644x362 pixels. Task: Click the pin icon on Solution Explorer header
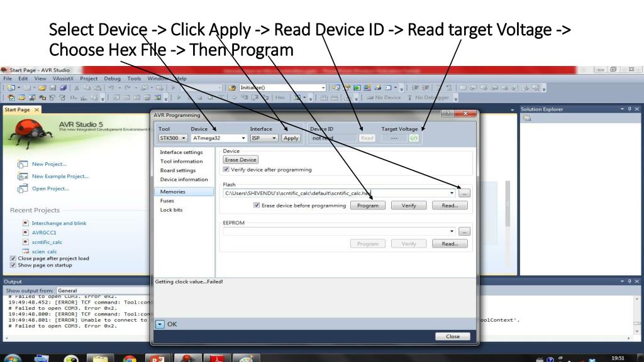coord(630,109)
